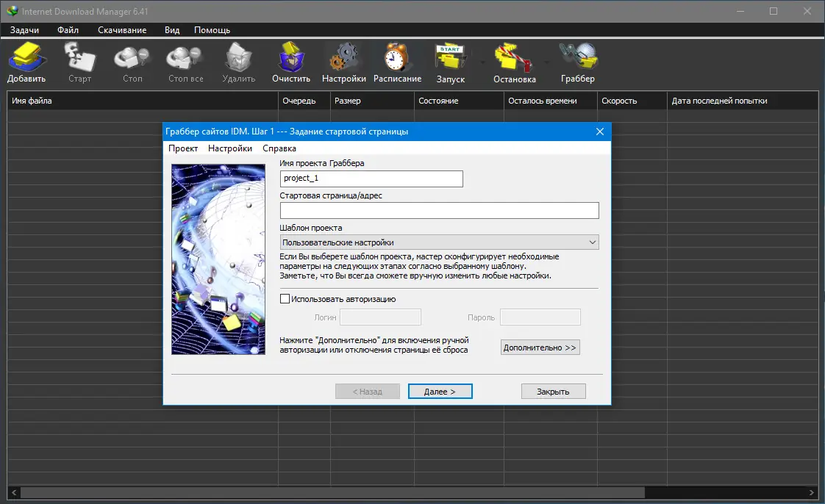The width and height of the screenshot is (825, 504).
Task: Click the Стартовая страница address field
Action: (x=439, y=211)
